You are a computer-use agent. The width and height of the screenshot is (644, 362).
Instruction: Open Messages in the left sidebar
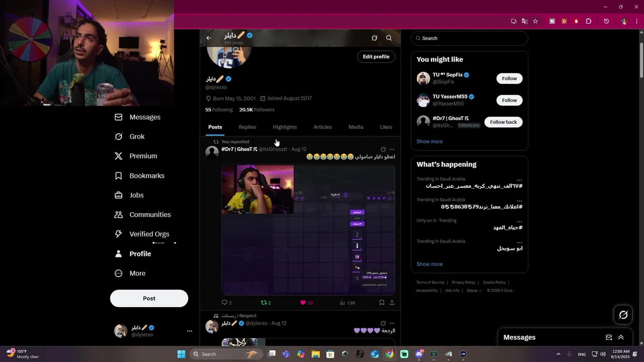[x=137, y=117]
